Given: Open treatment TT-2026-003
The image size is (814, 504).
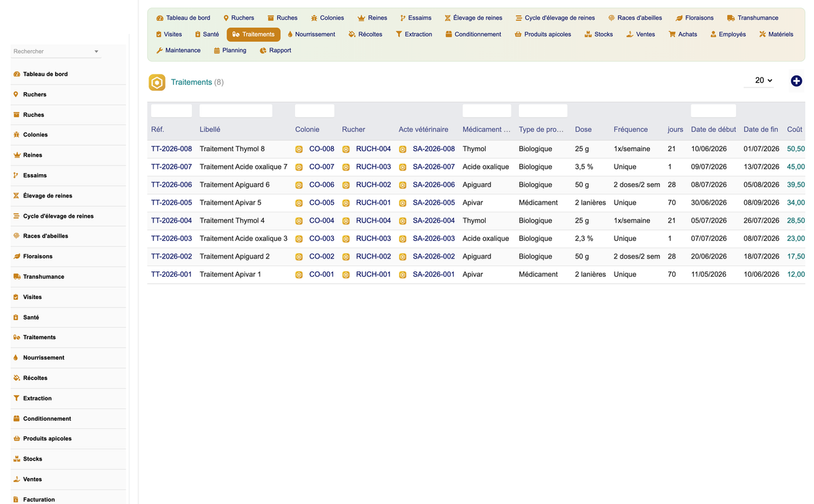Looking at the screenshot, I should tap(172, 239).
